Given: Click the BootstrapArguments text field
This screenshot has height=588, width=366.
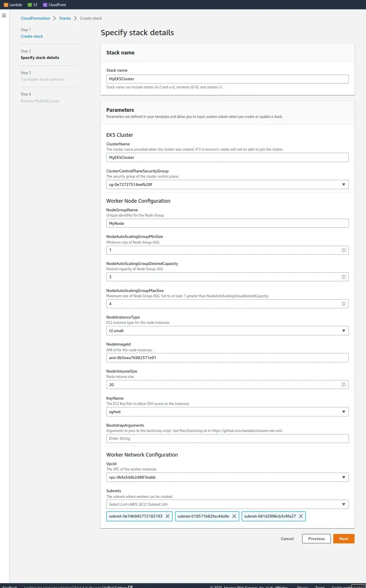Looking at the screenshot, I should click(227, 439).
